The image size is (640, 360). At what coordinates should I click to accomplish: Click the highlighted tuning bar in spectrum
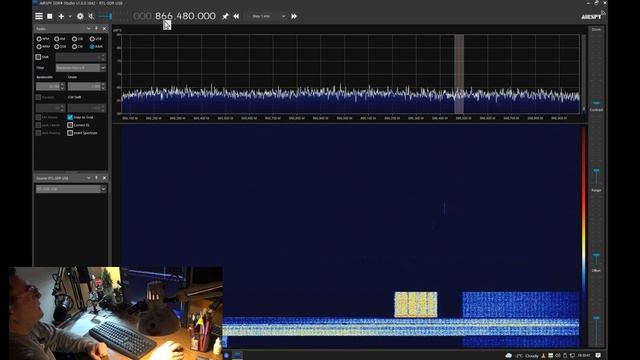tap(459, 74)
